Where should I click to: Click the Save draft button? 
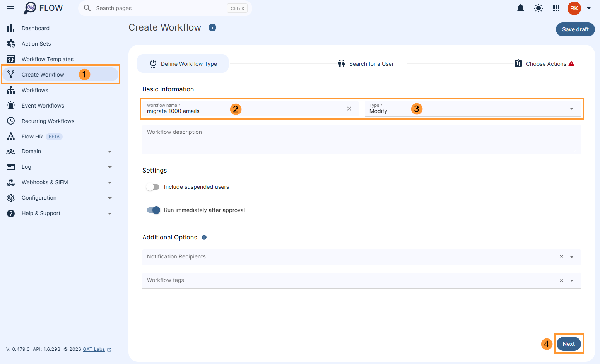pos(575,29)
